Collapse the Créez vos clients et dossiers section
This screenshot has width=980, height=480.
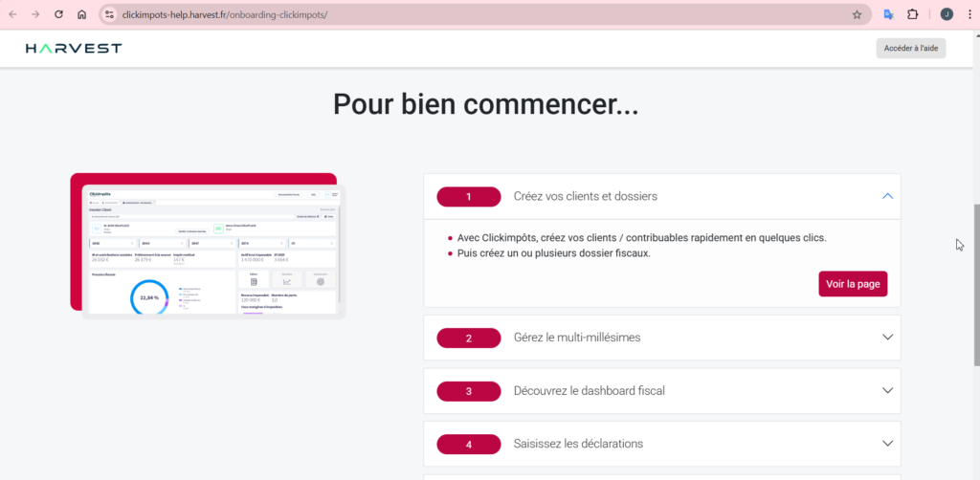click(887, 196)
